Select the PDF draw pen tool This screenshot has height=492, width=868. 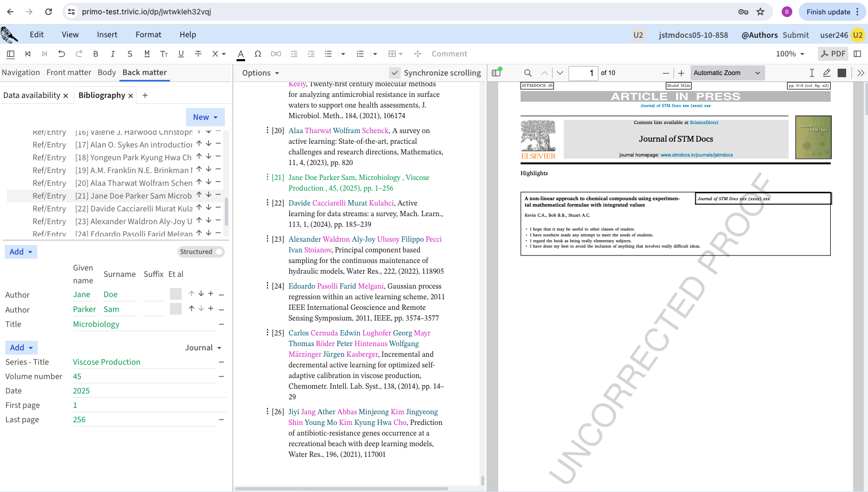826,73
